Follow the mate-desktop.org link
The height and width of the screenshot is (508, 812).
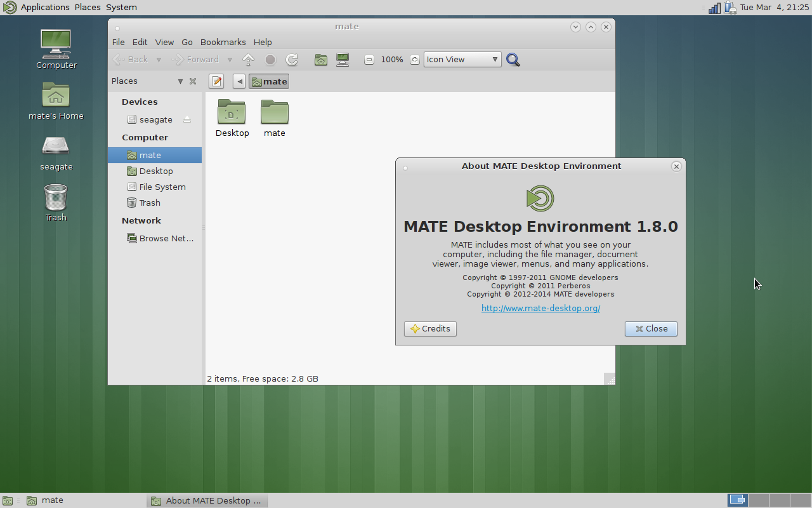[x=540, y=308]
